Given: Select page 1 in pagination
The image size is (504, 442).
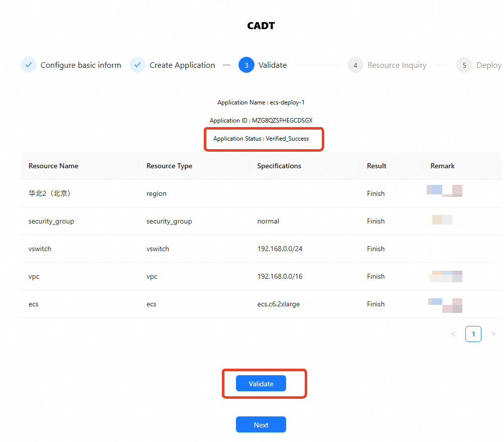Looking at the screenshot, I should coord(473,334).
